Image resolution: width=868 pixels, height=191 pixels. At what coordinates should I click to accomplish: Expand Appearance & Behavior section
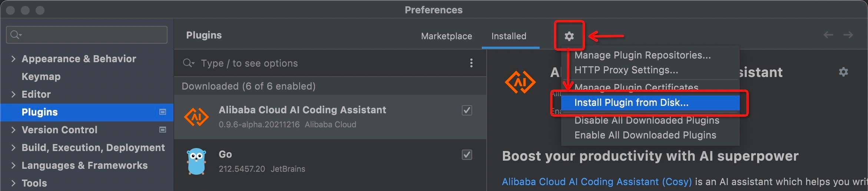pos(13,58)
